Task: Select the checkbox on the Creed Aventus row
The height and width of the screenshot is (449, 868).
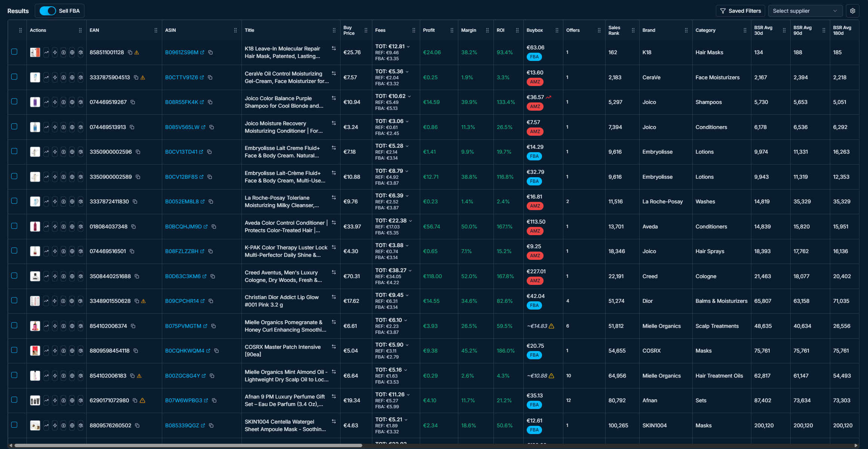Action: (x=15, y=276)
